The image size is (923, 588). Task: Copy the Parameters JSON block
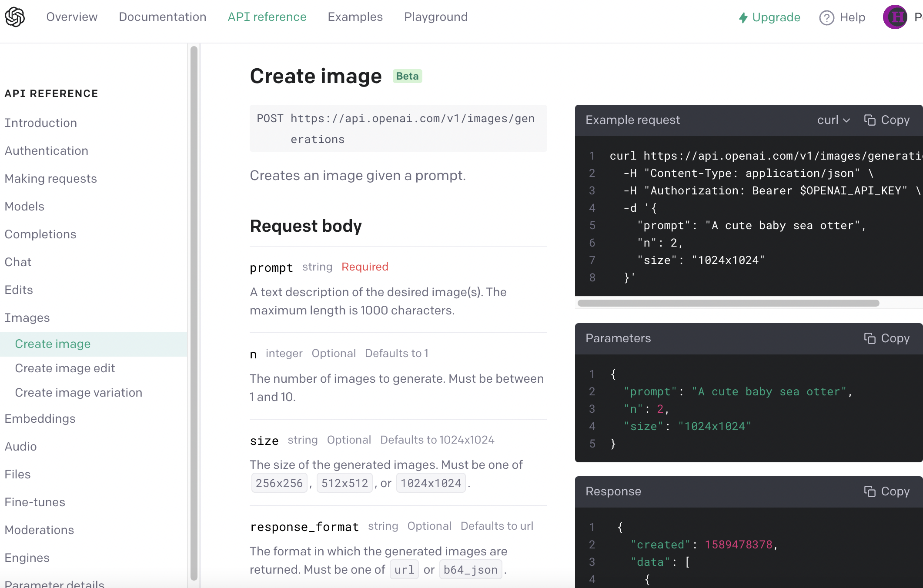click(887, 338)
